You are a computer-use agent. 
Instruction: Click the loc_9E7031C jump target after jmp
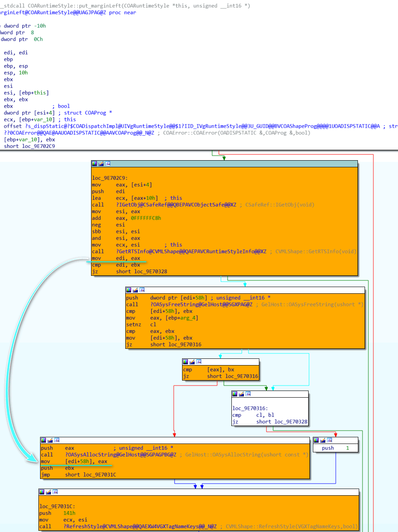pyautogui.click(x=99, y=475)
